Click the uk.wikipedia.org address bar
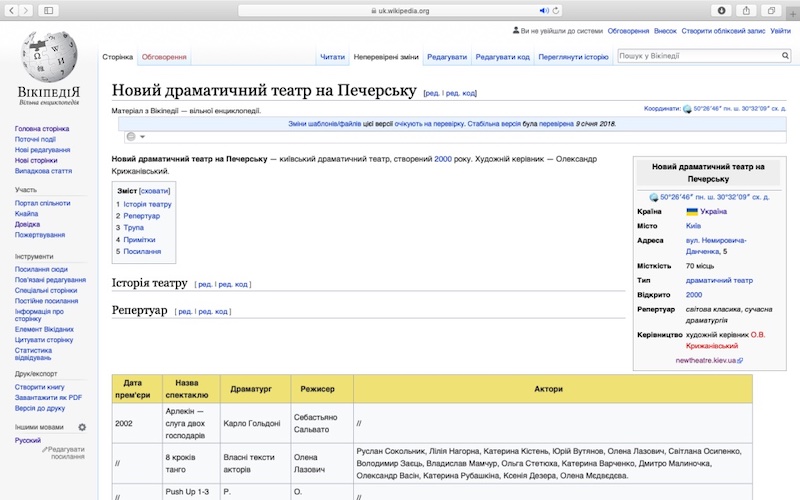This screenshot has height=500, width=800. [400, 11]
